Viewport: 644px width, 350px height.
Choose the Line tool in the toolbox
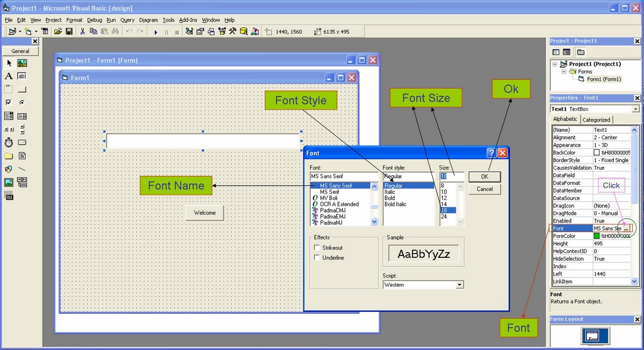coord(22,169)
